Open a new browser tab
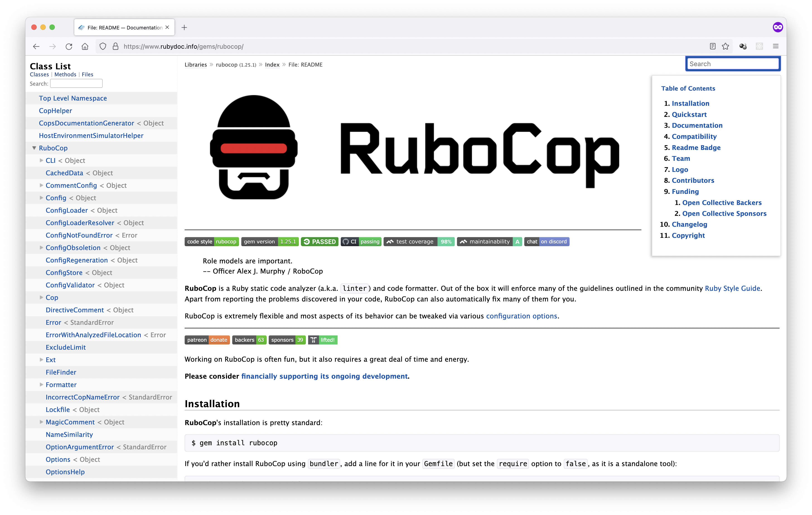This screenshot has width=812, height=515. point(184,27)
